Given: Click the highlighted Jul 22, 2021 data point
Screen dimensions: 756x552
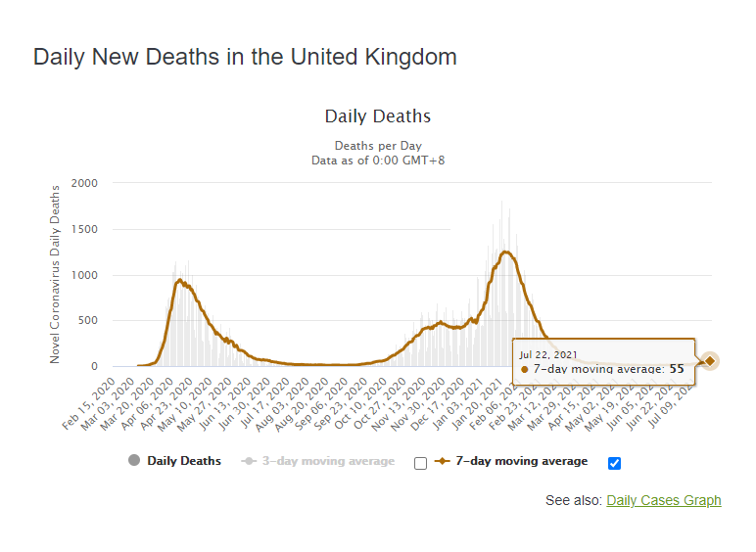Looking at the screenshot, I should (x=710, y=361).
